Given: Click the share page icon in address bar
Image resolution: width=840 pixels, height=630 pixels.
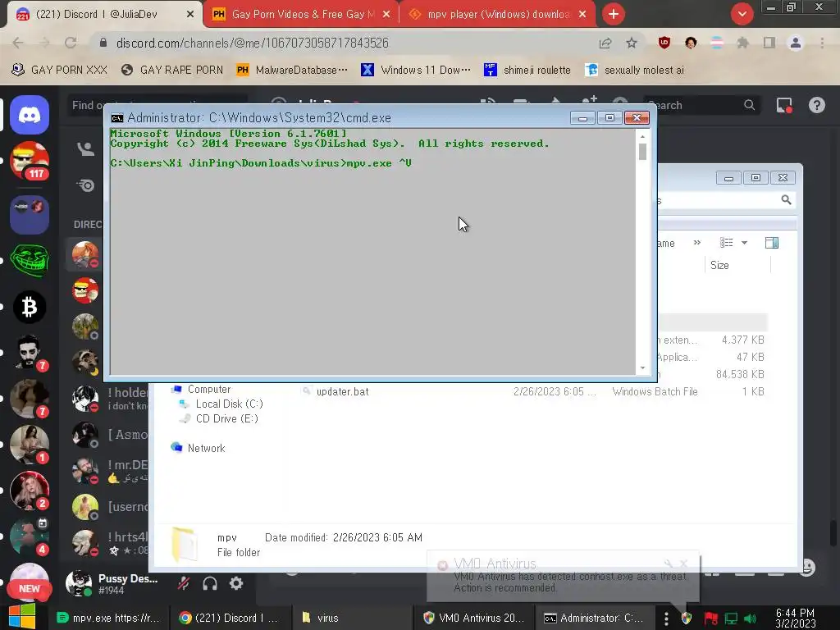Looking at the screenshot, I should 605,43.
